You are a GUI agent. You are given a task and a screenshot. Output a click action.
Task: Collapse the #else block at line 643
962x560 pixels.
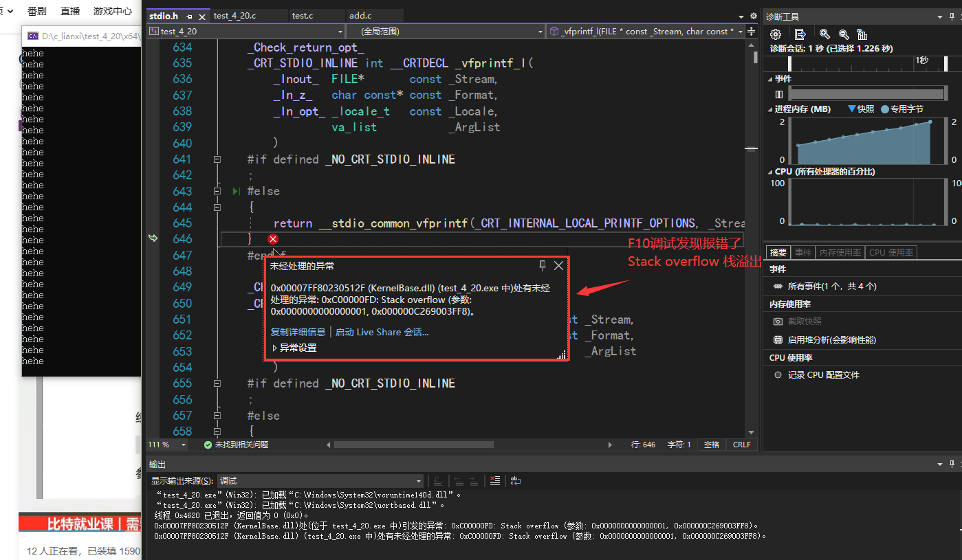[218, 191]
